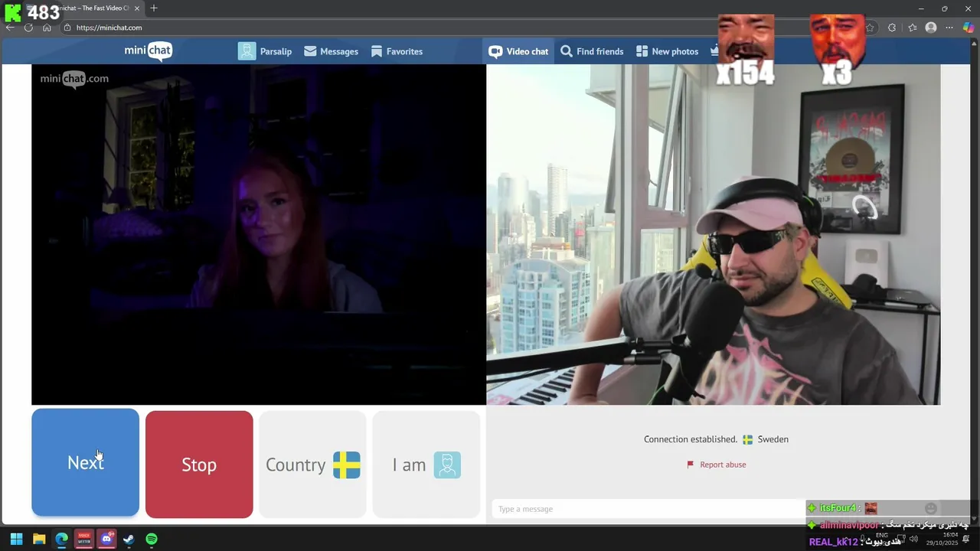
Task: Click the Report abuse link
Action: [723, 465]
